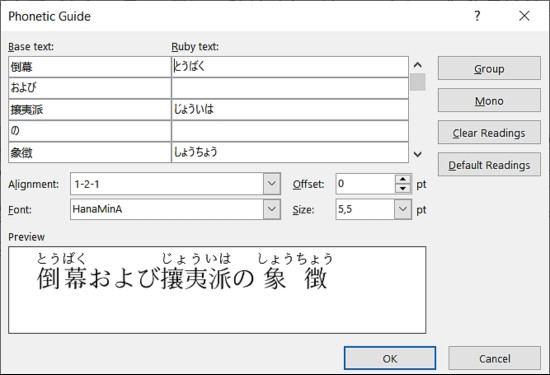Increase the Offset value with up arrow
The width and height of the screenshot is (550, 375).
(403, 179)
